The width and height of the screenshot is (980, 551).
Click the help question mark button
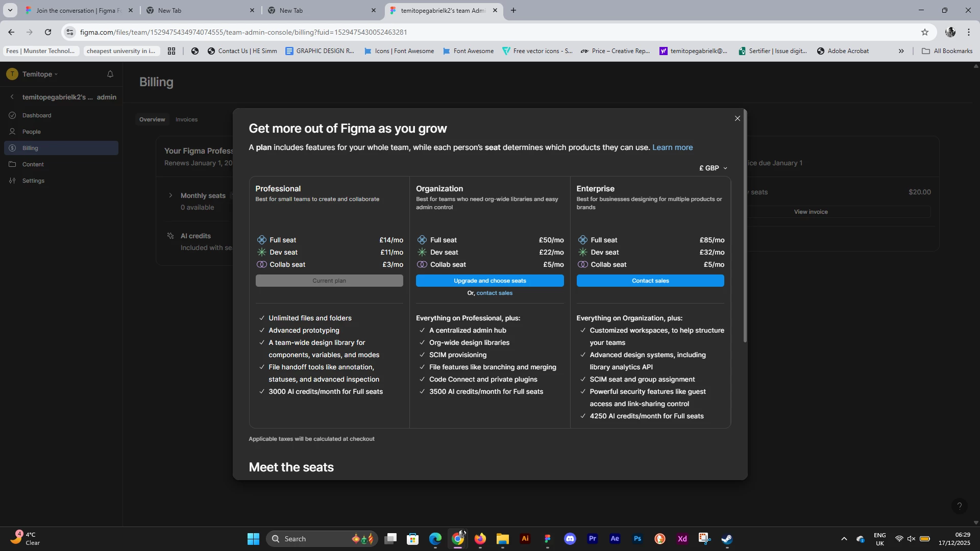point(959,506)
